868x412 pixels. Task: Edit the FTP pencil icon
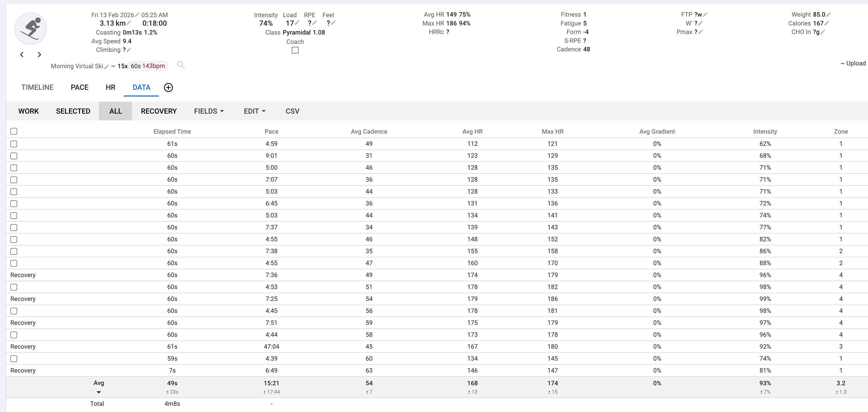tap(705, 15)
